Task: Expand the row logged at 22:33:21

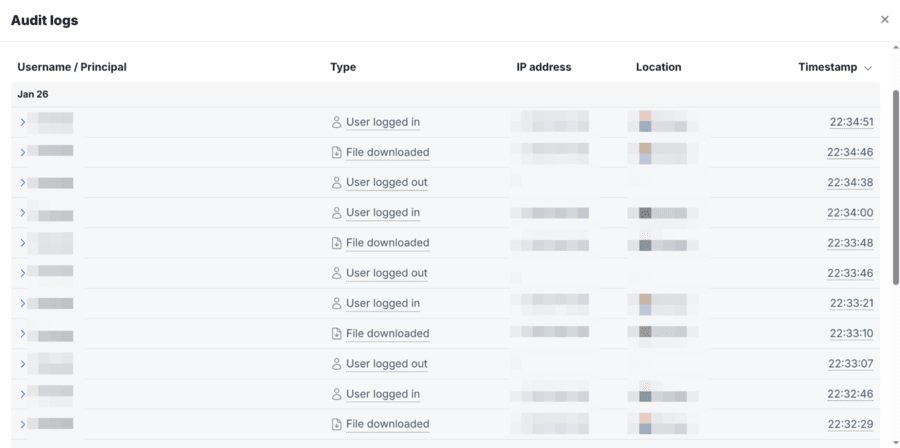Action: click(x=23, y=304)
